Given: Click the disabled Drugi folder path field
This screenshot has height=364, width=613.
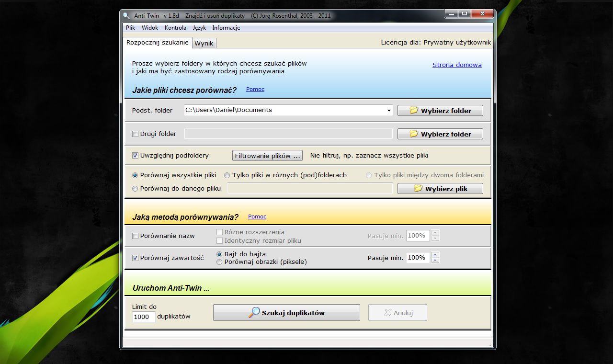Looking at the screenshot, I should pos(288,134).
